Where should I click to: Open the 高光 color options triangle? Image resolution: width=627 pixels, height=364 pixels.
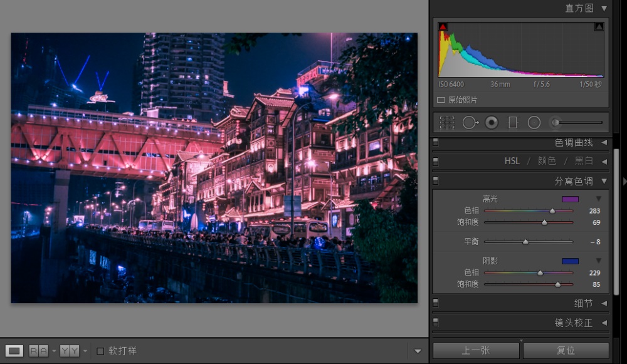pyautogui.click(x=599, y=199)
